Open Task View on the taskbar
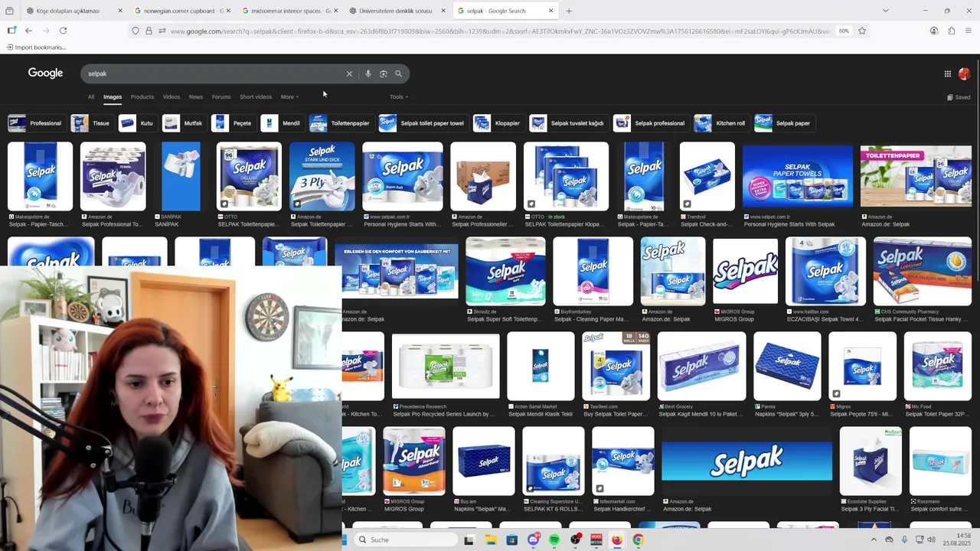The image size is (980, 551). 469,540
